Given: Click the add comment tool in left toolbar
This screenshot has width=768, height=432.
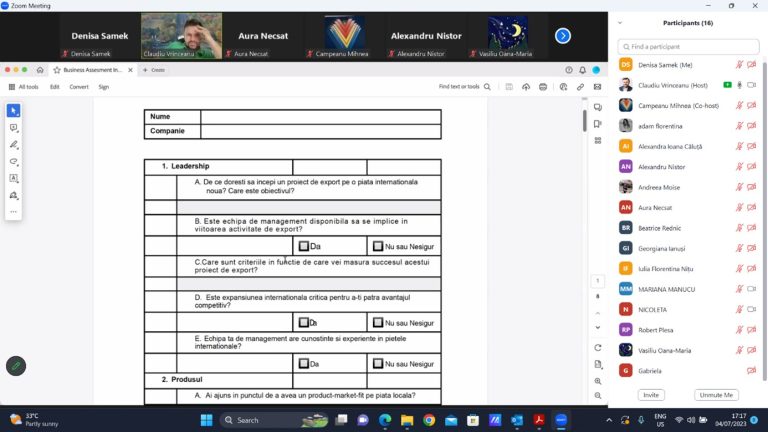Looking at the screenshot, I should click(14, 128).
